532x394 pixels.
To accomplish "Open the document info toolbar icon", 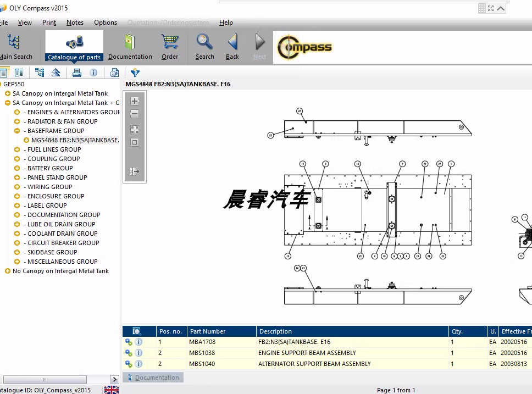I will pyautogui.click(x=114, y=73).
